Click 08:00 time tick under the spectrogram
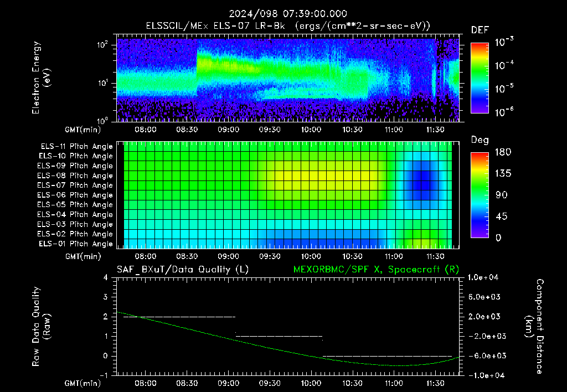The height and width of the screenshot is (392, 567). coord(146,130)
